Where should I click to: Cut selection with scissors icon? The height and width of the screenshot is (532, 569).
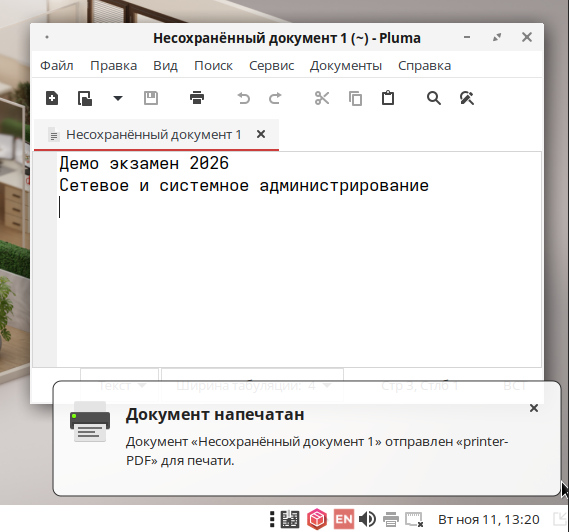coord(322,98)
